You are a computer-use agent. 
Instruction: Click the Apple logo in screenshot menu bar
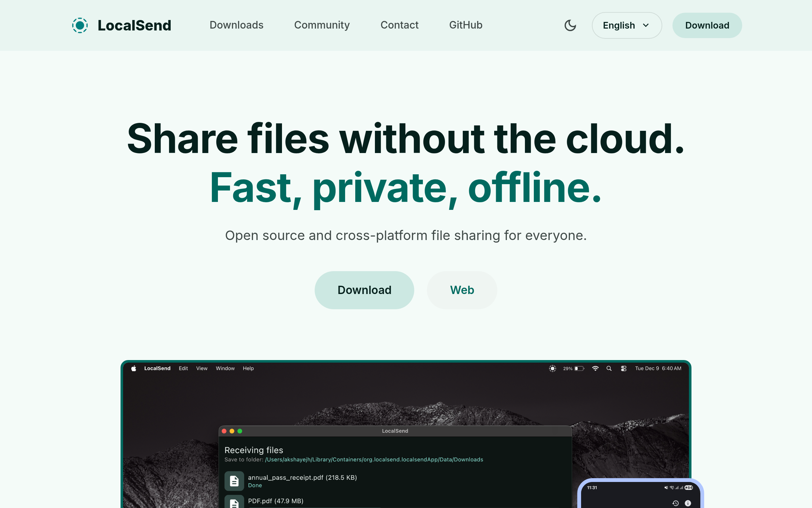pyautogui.click(x=134, y=368)
